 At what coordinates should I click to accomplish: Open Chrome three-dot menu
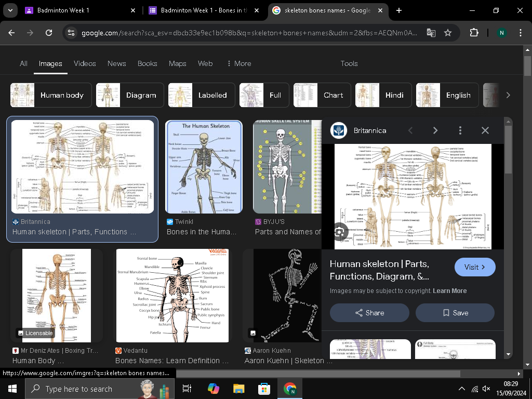(x=521, y=33)
